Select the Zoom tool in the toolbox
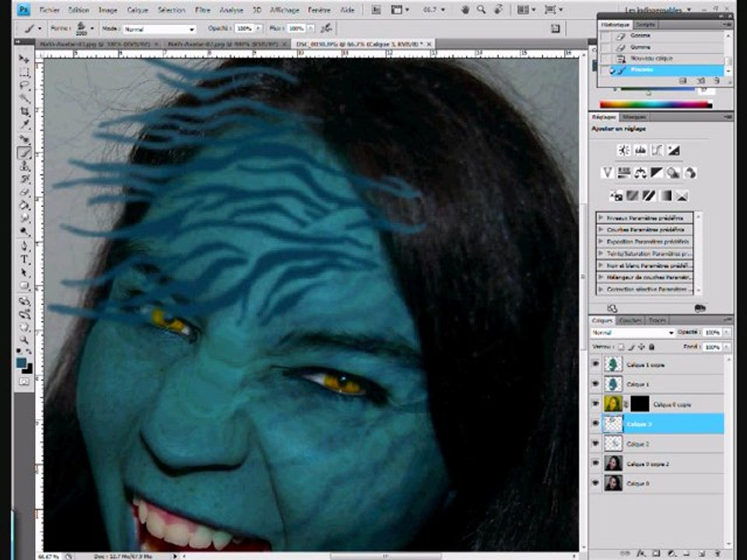The width and height of the screenshot is (747, 560). pos(24,340)
